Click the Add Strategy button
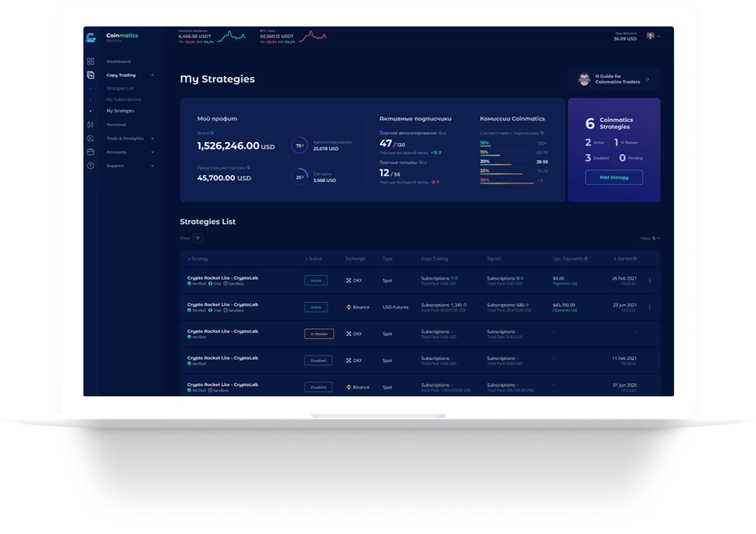 [614, 177]
